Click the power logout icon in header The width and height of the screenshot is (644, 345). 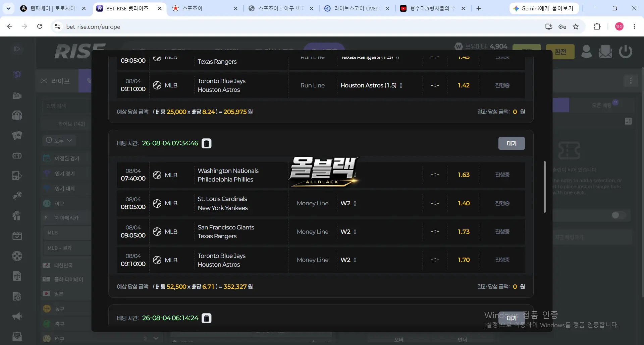626,52
